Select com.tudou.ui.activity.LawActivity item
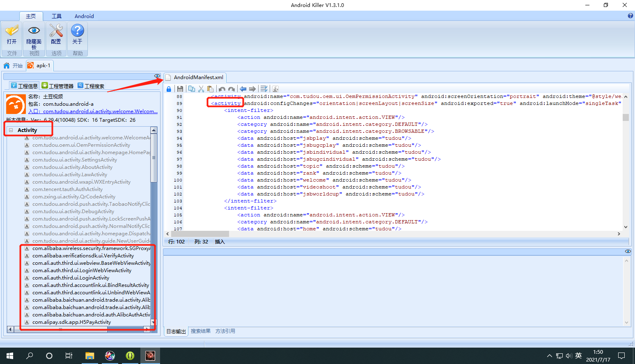This screenshot has width=635, height=364. (70, 175)
